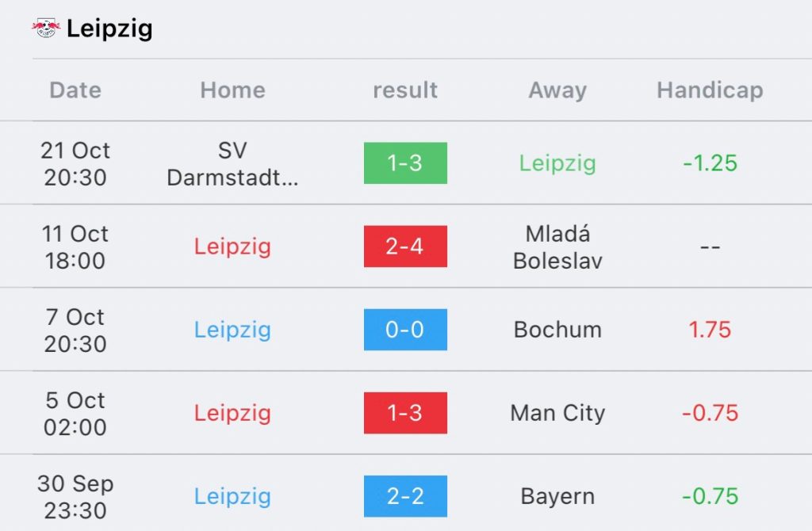The height and width of the screenshot is (531, 812).
Task: Open the blue 2-2 result badge
Action: pos(405,496)
